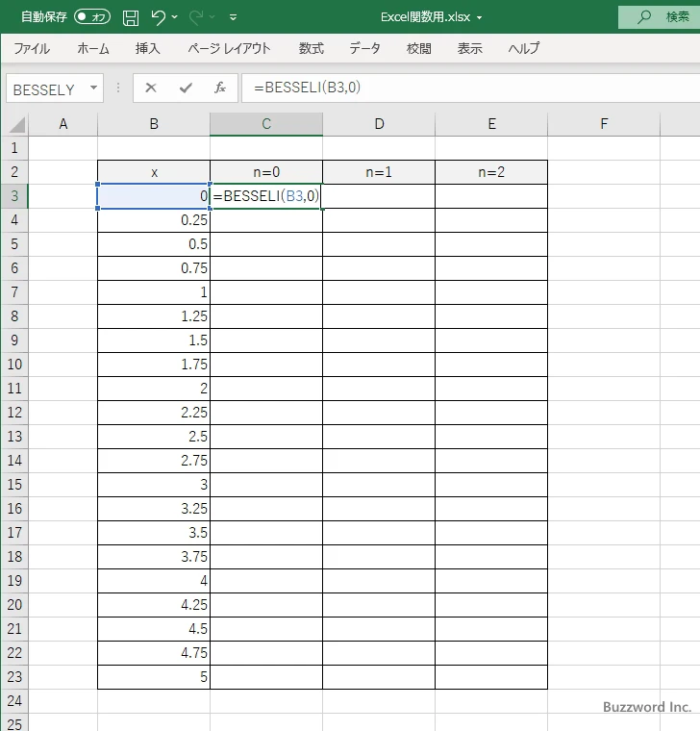The height and width of the screenshot is (731, 700).
Task: Click the Redo arrow icon
Action: pos(196,17)
